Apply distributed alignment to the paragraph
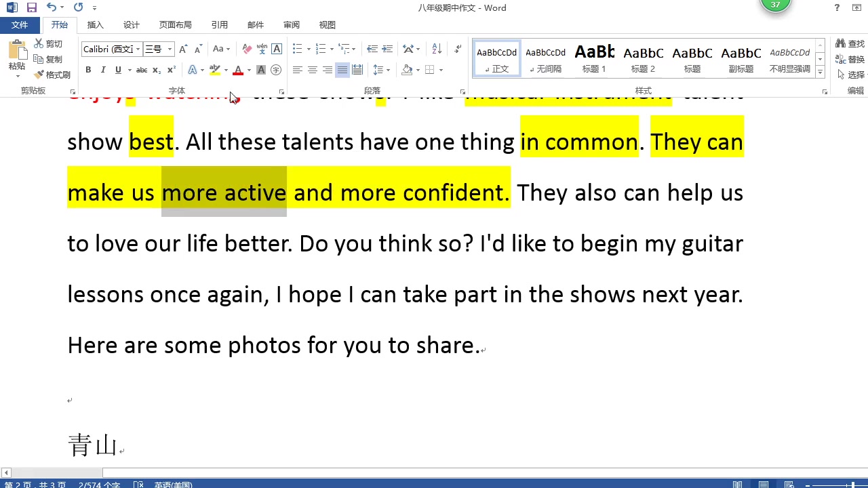This screenshot has width=868, height=488. click(x=357, y=70)
